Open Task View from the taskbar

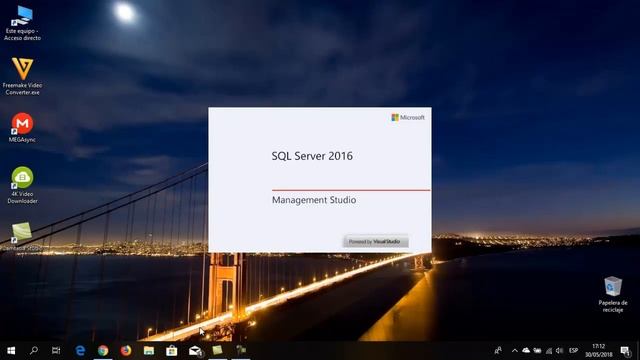(56, 351)
